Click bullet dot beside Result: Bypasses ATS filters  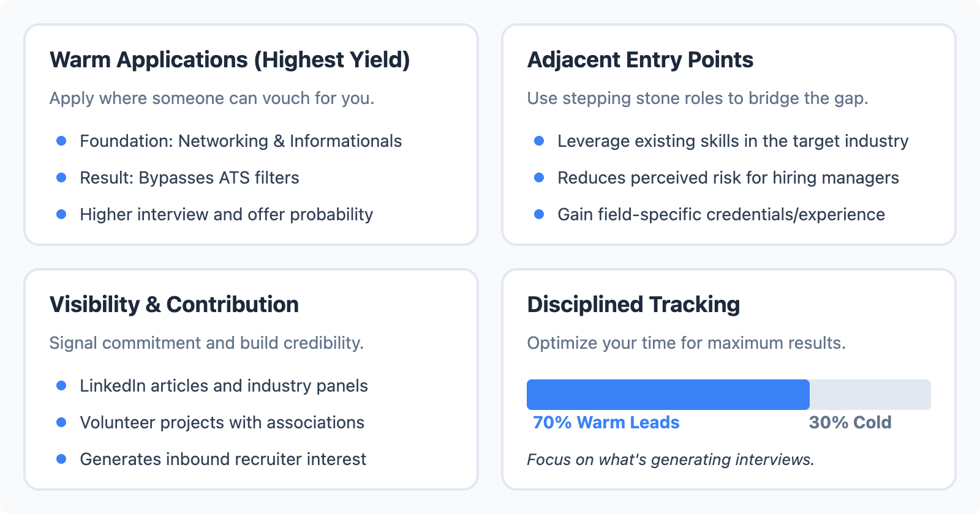61,177
